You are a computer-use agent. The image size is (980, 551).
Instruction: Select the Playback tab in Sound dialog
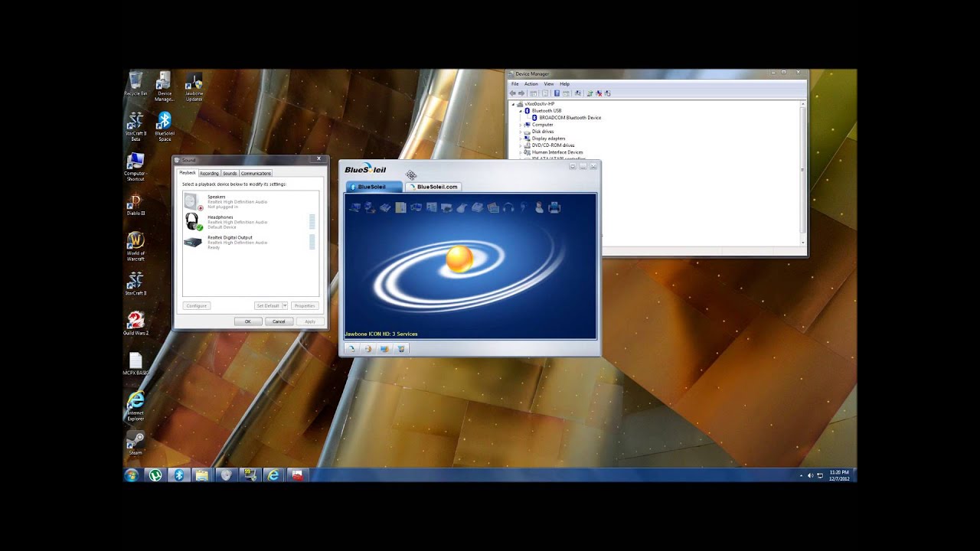click(x=188, y=173)
